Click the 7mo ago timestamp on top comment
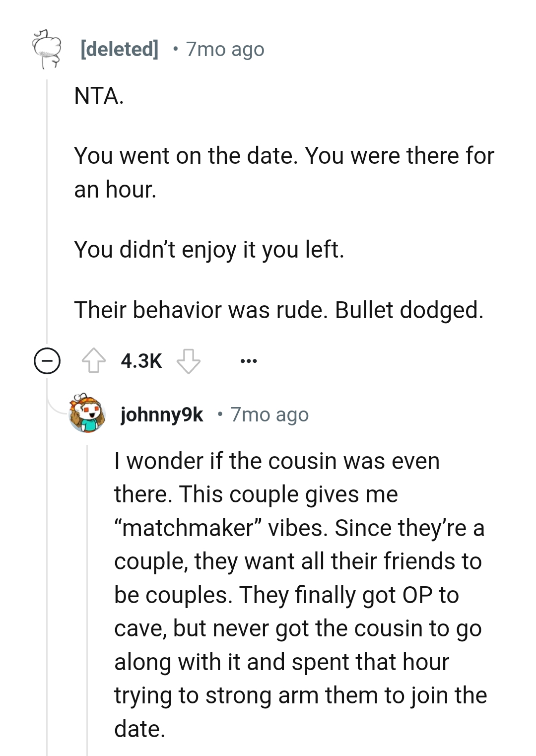The image size is (536, 756). pyautogui.click(x=224, y=49)
